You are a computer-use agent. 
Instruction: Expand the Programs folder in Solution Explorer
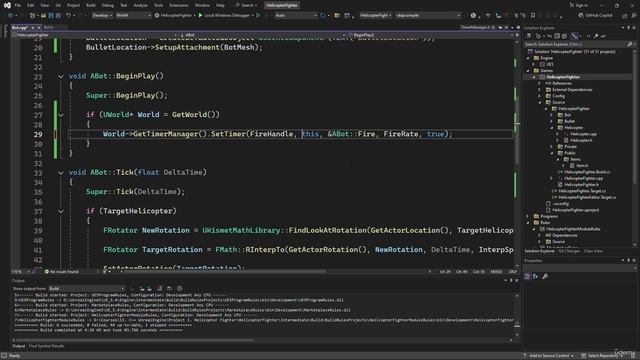[x=528, y=216]
